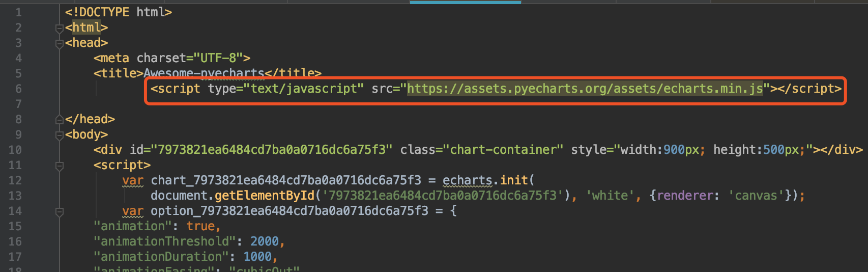868x272 pixels.
Task: Click line number 6 in the gutter
Action: (x=18, y=89)
